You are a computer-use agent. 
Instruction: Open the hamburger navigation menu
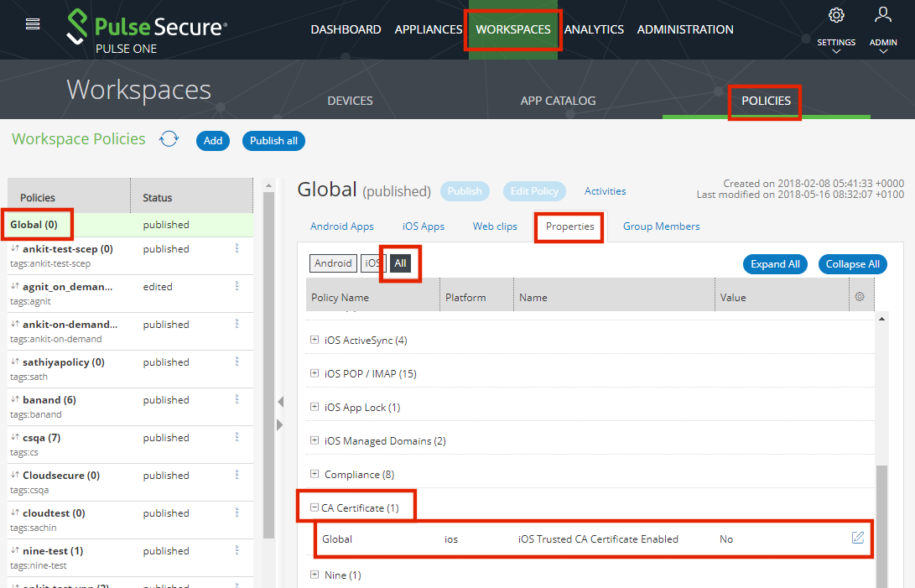(33, 24)
